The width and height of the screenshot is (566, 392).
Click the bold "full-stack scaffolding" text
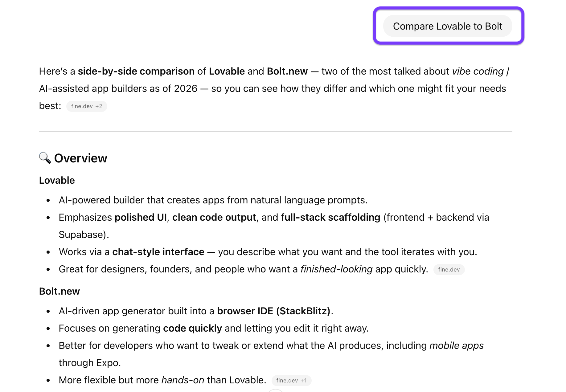tap(330, 217)
